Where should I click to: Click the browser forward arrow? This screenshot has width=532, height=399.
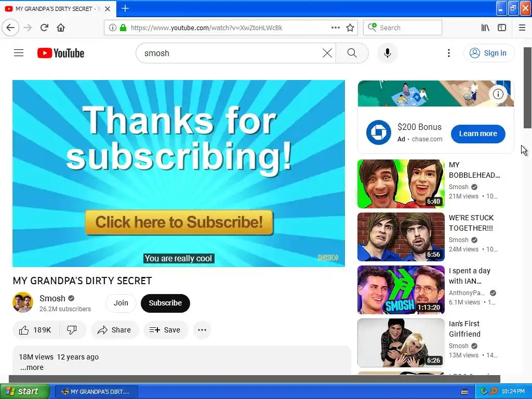[x=28, y=28]
